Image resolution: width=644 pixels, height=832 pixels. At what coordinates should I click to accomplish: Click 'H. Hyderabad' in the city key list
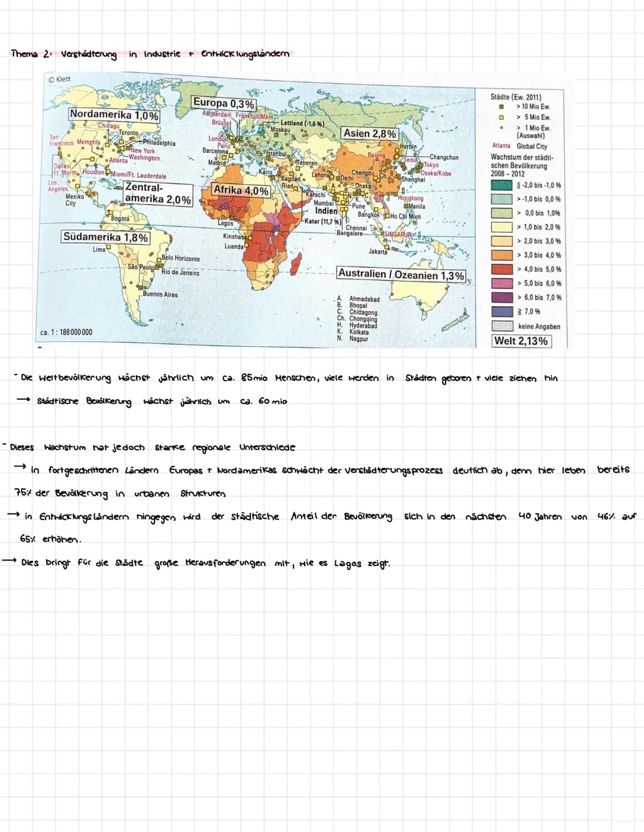(357, 326)
